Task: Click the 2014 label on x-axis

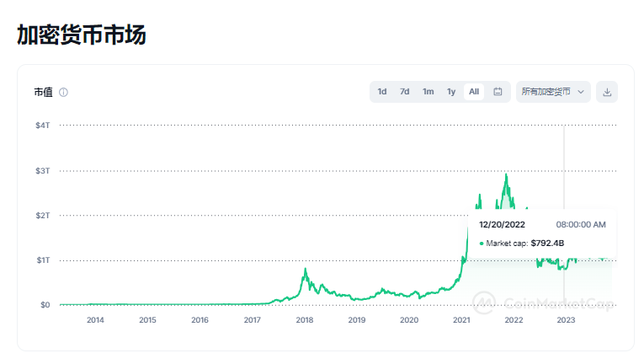Action: tap(95, 320)
